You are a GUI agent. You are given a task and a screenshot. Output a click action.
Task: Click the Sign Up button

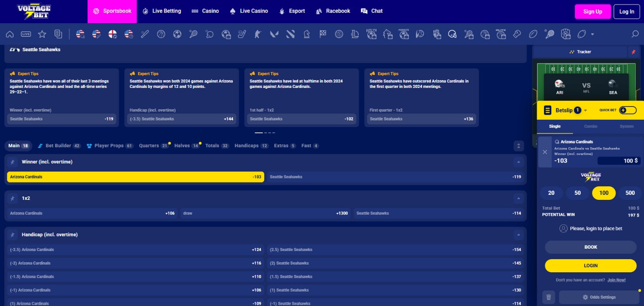(x=592, y=12)
